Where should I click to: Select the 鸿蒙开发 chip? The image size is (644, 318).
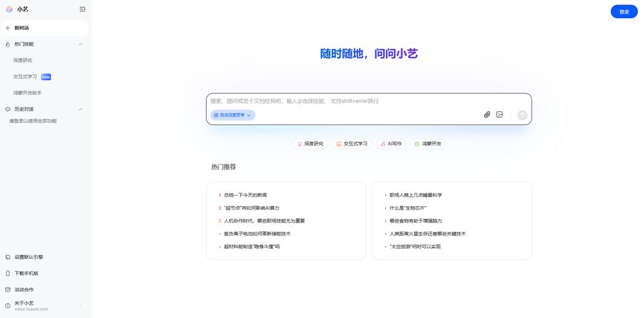click(428, 144)
